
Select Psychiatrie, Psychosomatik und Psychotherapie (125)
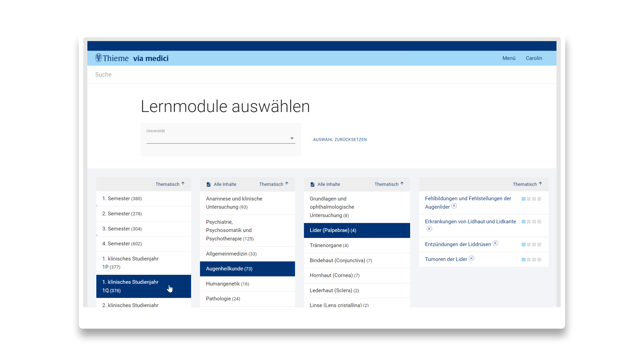pos(247,231)
